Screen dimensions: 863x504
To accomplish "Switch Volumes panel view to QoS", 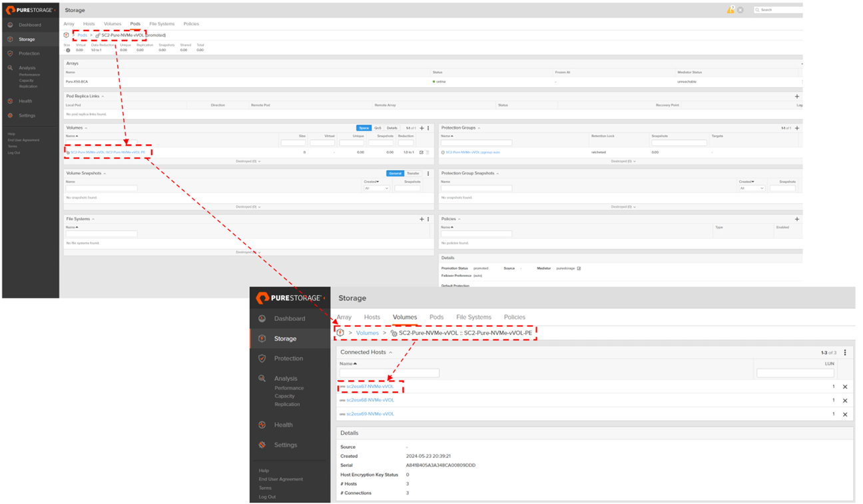I will point(378,128).
